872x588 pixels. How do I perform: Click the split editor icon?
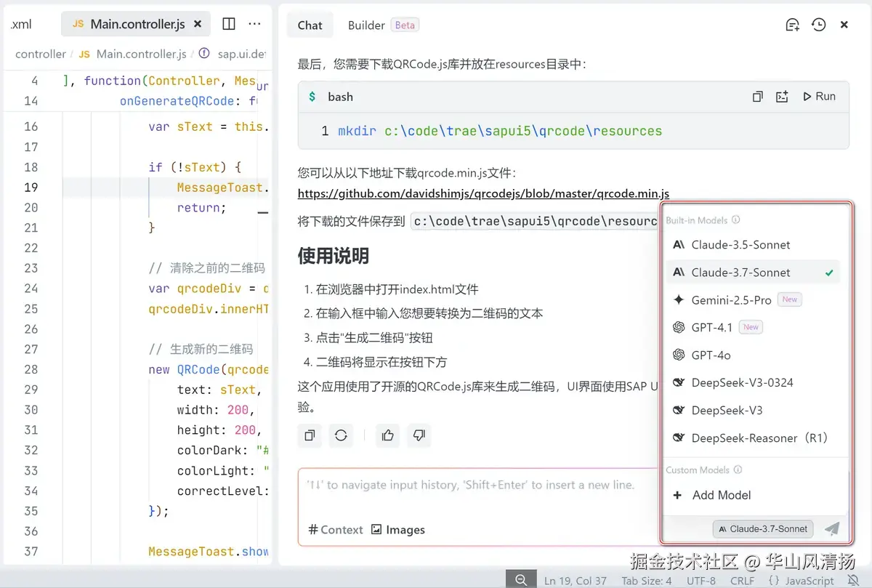(x=229, y=24)
